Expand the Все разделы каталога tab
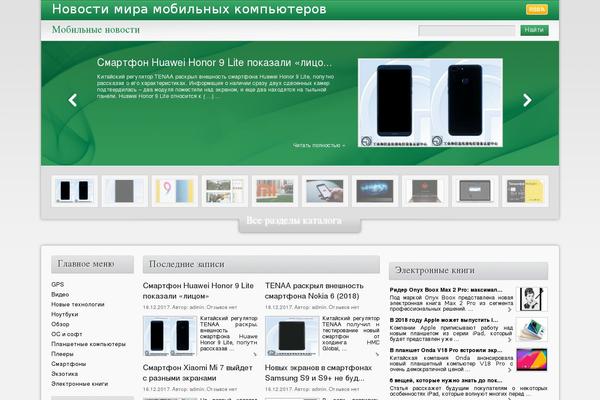The width and height of the screenshot is (600, 400). click(x=299, y=221)
